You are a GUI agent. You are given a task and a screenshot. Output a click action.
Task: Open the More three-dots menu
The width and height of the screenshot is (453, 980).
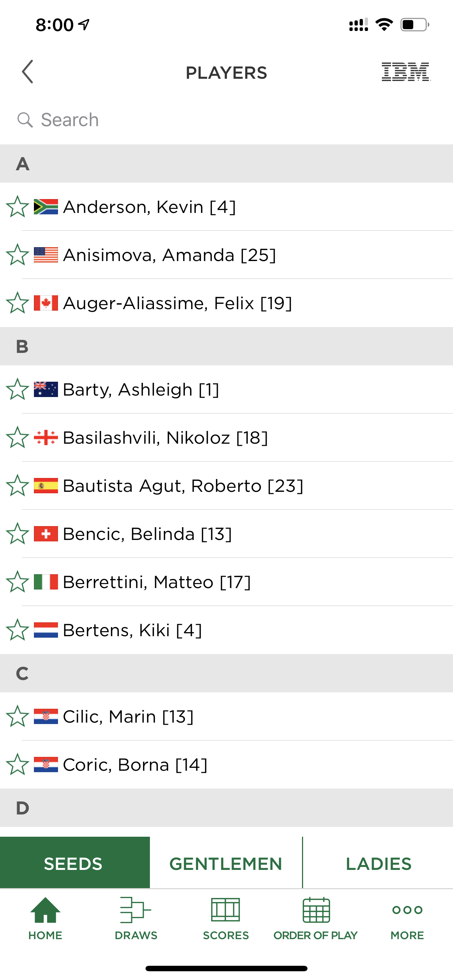tap(407, 910)
